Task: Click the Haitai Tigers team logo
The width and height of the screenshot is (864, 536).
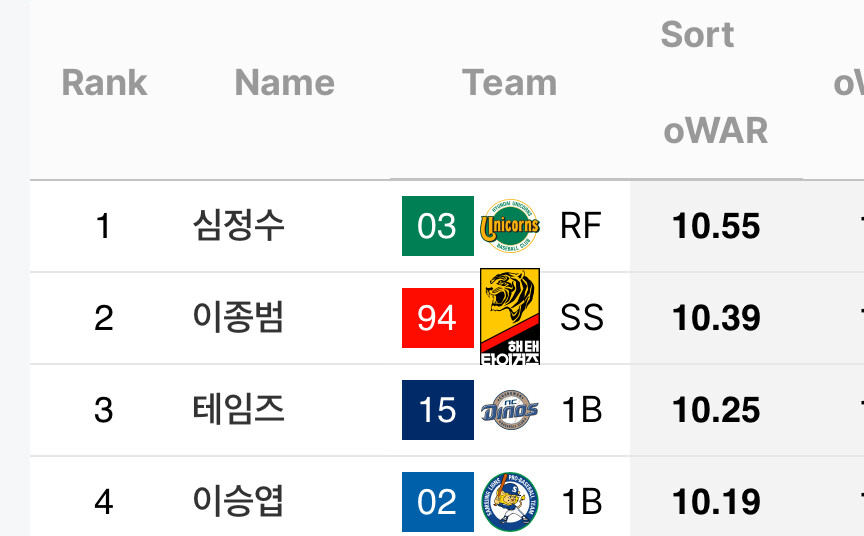Action: 510,317
